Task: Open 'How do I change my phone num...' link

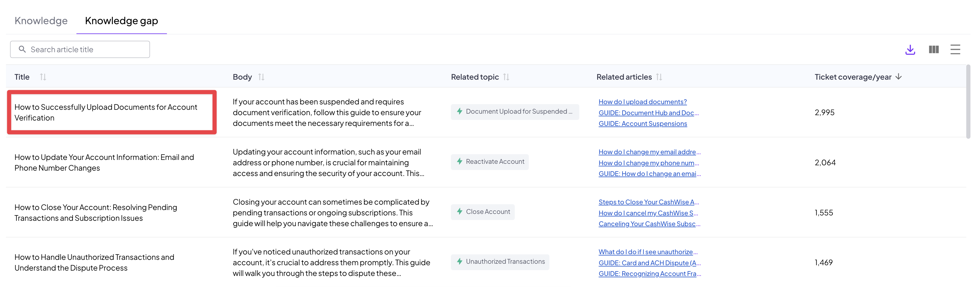Action: 649,163
